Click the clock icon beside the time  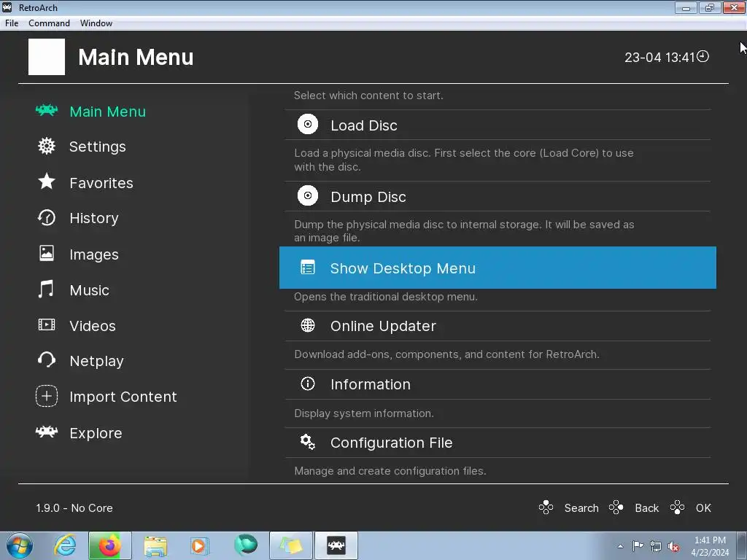pyautogui.click(x=703, y=57)
